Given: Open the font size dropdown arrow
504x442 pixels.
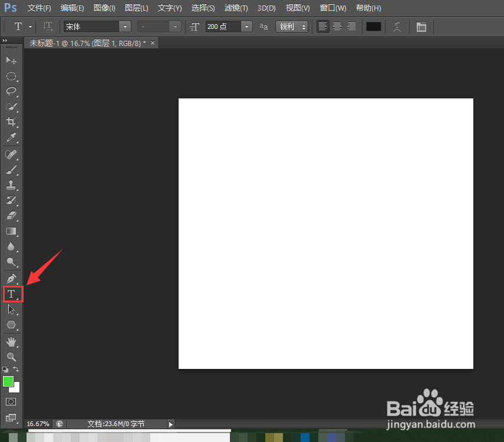Looking at the screenshot, I should click(246, 27).
